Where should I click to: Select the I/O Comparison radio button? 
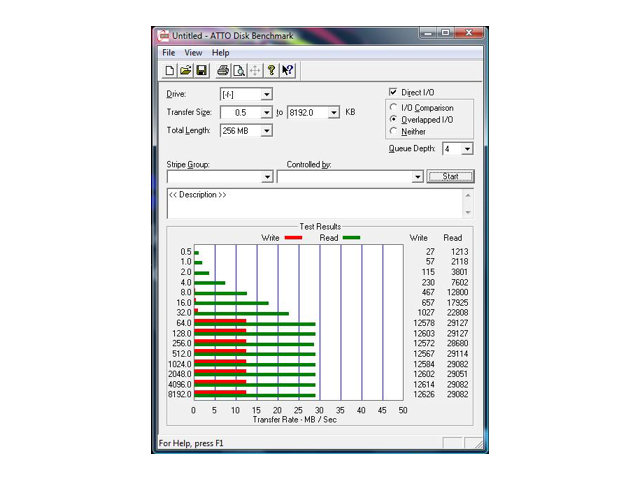393,107
